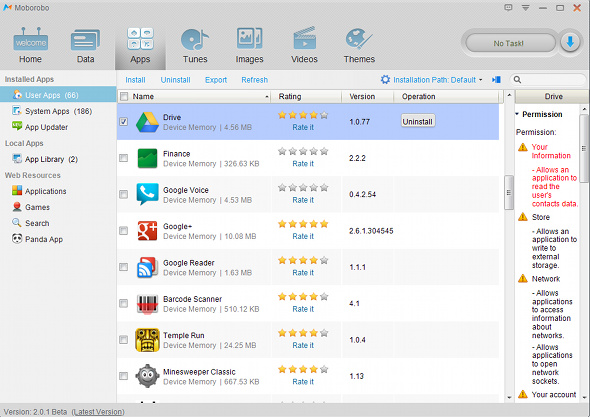Select System Apps (186)
The height and width of the screenshot is (417, 590).
click(58, 111)
